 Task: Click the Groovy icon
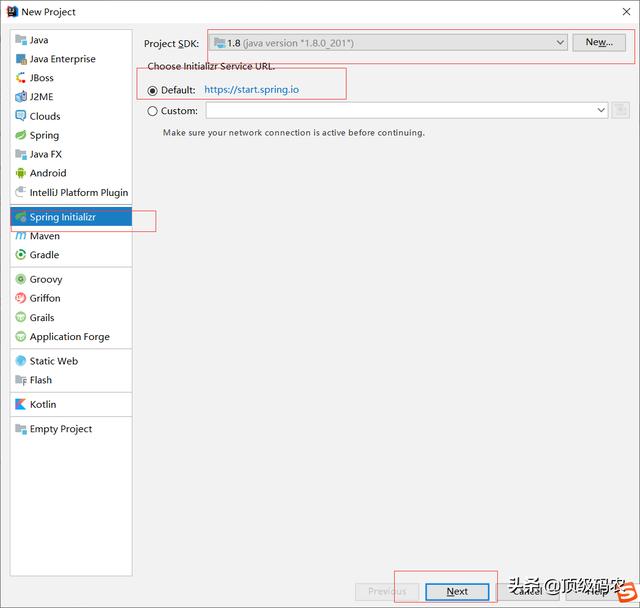[x=21, y=279]
